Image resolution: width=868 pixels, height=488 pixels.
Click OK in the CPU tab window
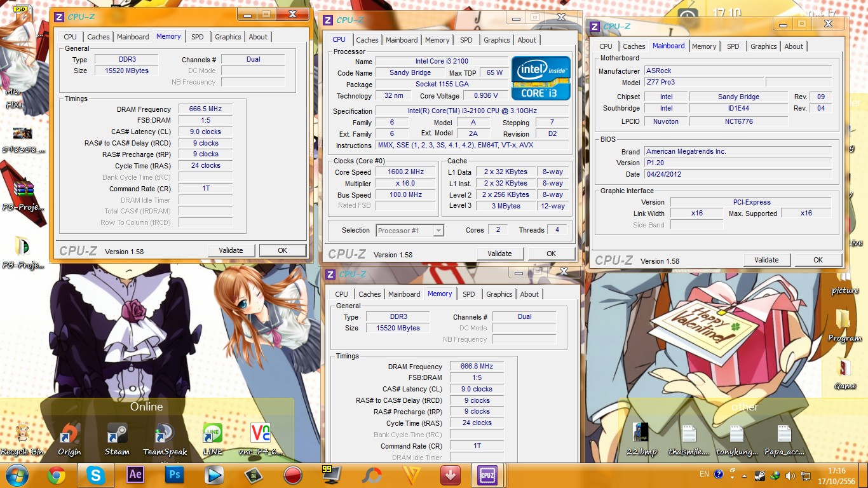552,254
